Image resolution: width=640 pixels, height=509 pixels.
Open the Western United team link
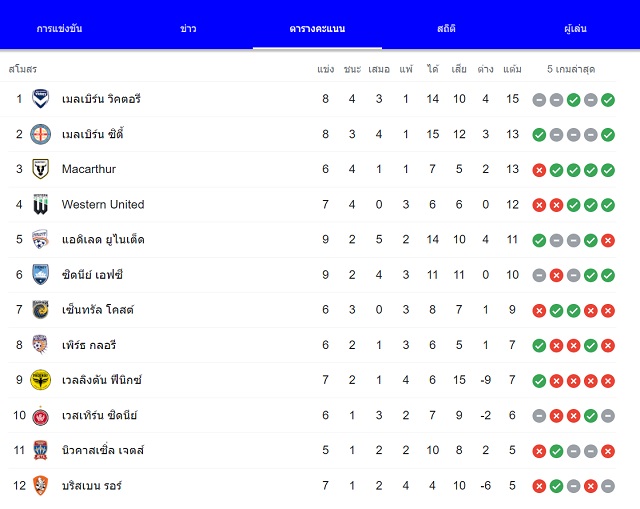(103, 204)
